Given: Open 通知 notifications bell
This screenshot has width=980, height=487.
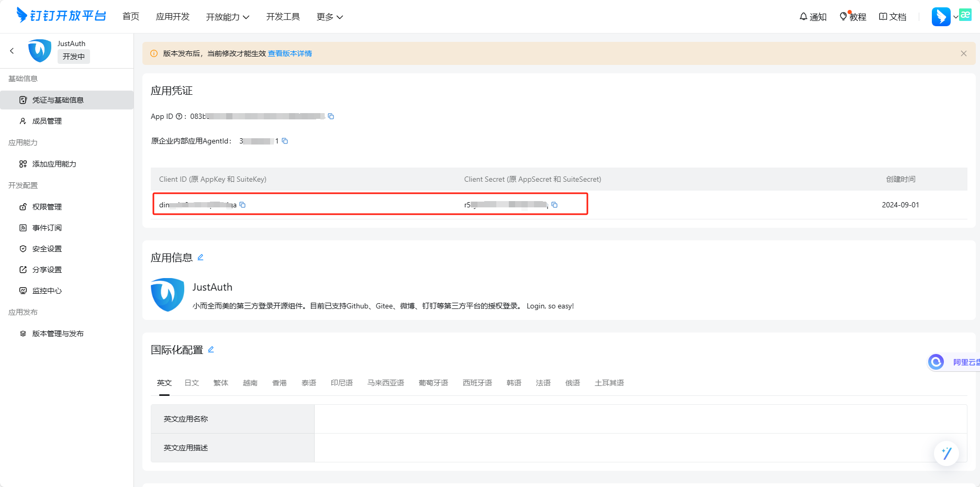Looking at the screenshot, I should (x=813, y=17).
